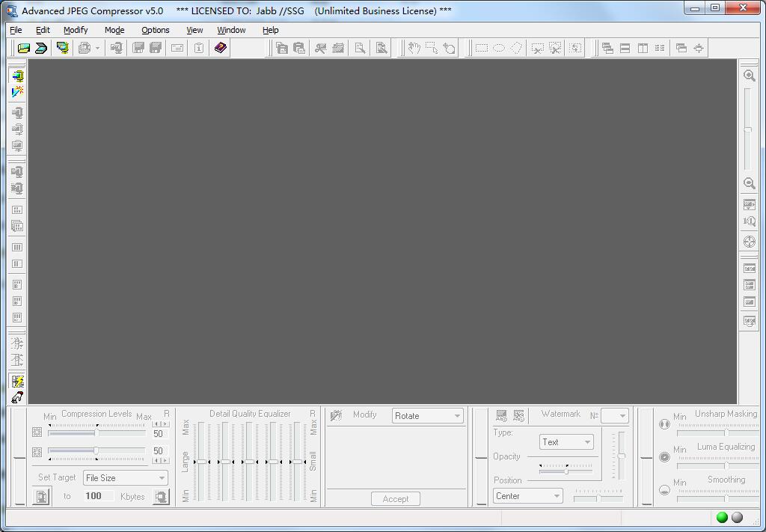Click the watermark Opacity slider

[x=566, y=471]
